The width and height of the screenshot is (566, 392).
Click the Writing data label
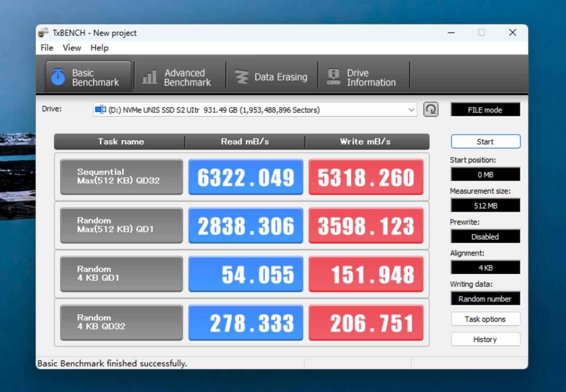[471, 284]
